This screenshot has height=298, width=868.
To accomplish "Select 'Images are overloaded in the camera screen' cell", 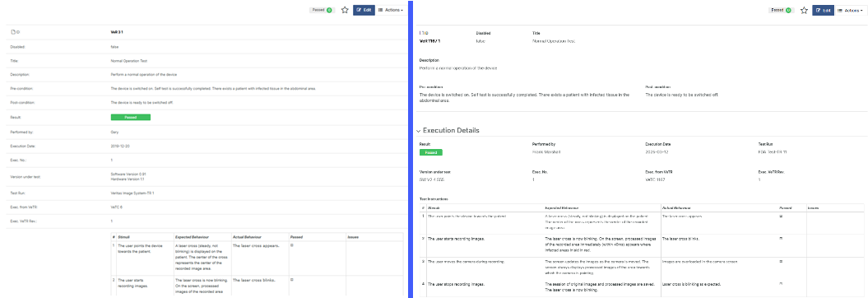I will [x=700, y=261].
